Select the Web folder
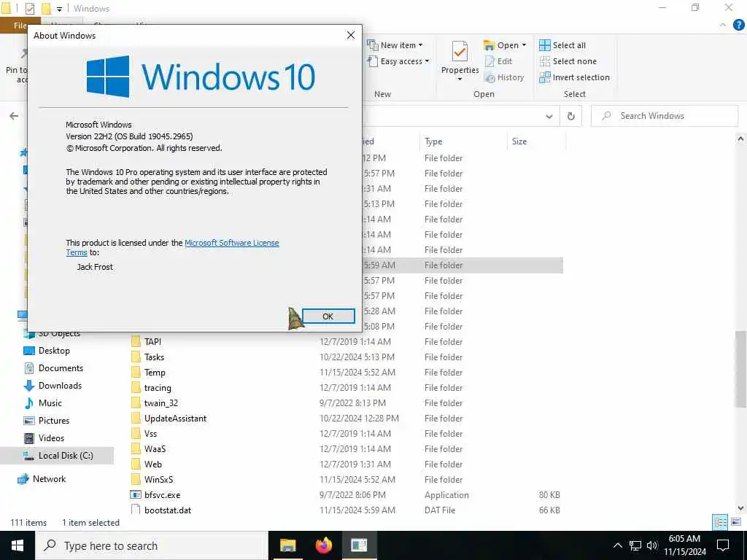747x560 pixels. [x=153, y=464]
